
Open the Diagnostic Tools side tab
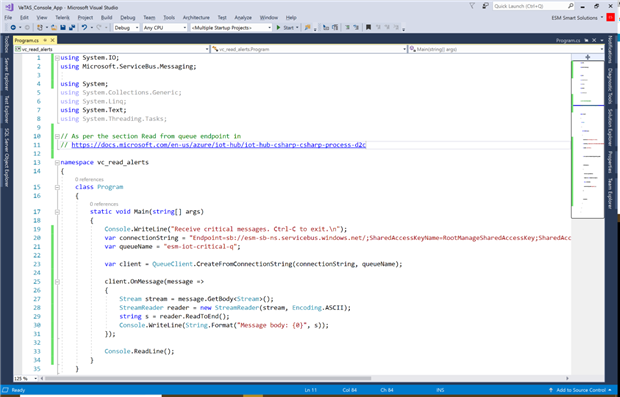tap(610, 86)
